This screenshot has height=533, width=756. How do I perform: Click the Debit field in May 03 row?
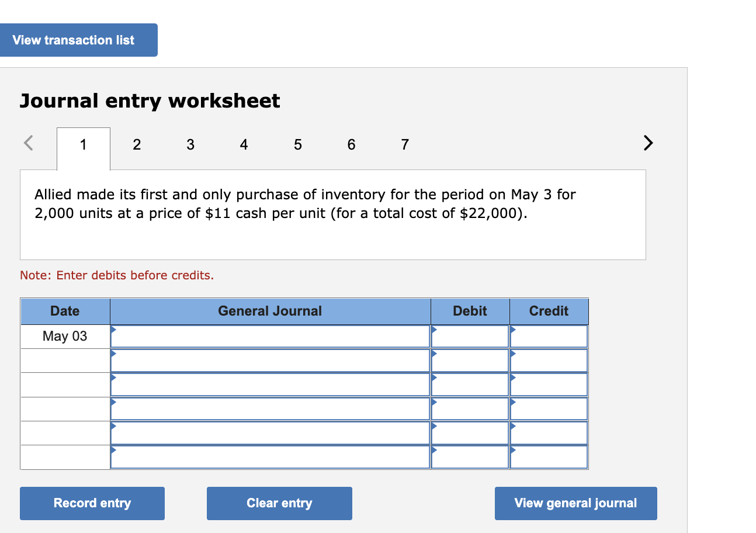coord(470,337)
